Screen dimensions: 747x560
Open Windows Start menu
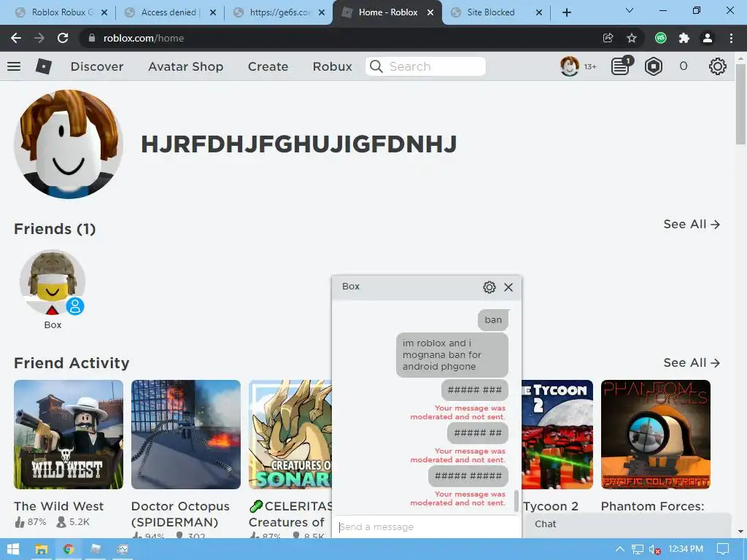pos(13,549)
